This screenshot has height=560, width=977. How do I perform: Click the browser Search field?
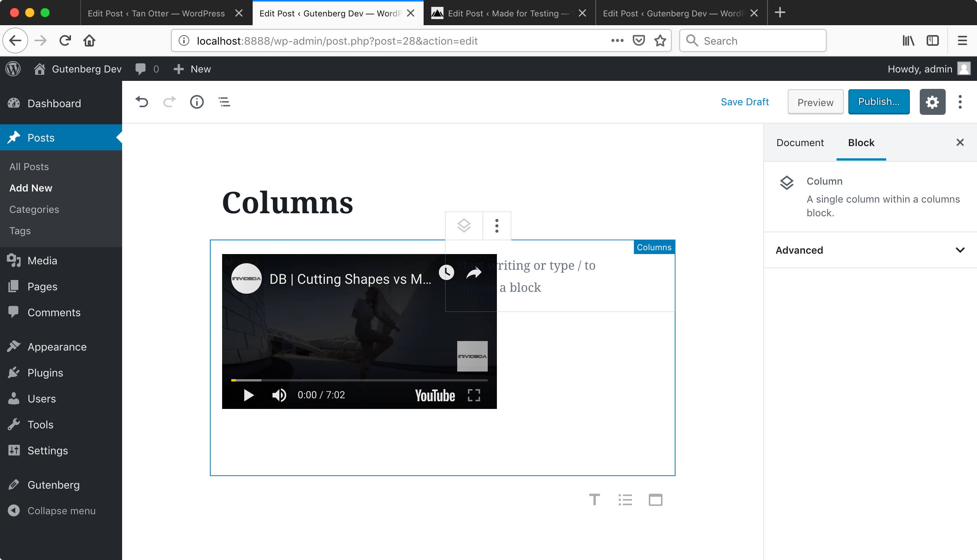click(752, 40)
